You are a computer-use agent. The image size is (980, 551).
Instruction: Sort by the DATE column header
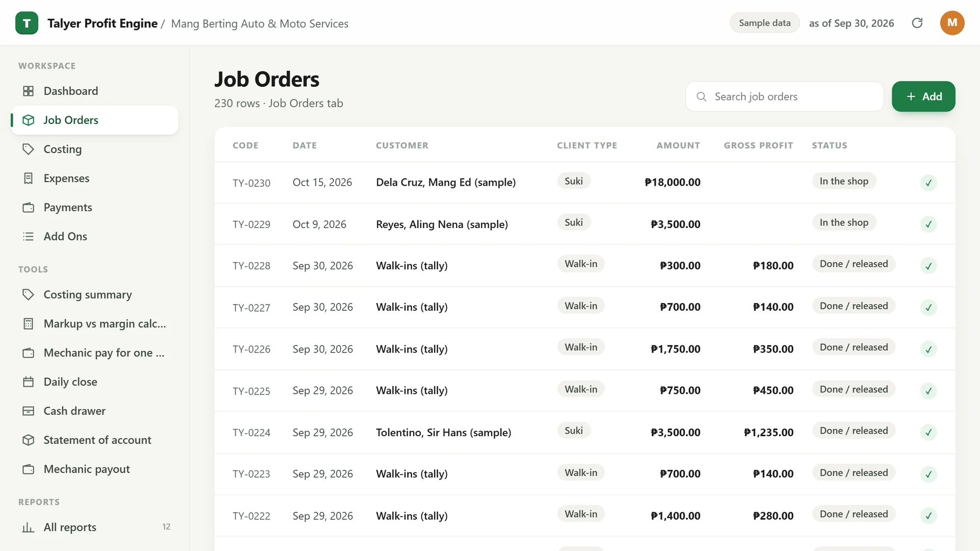305,145
